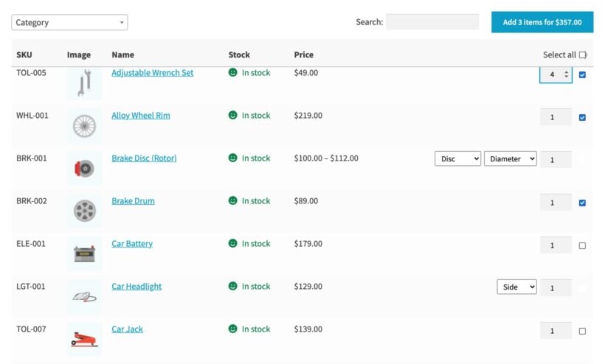This screenshot has width=605, height=364.
Task: Click the Brake Drum quantity field
Action: 556,203
